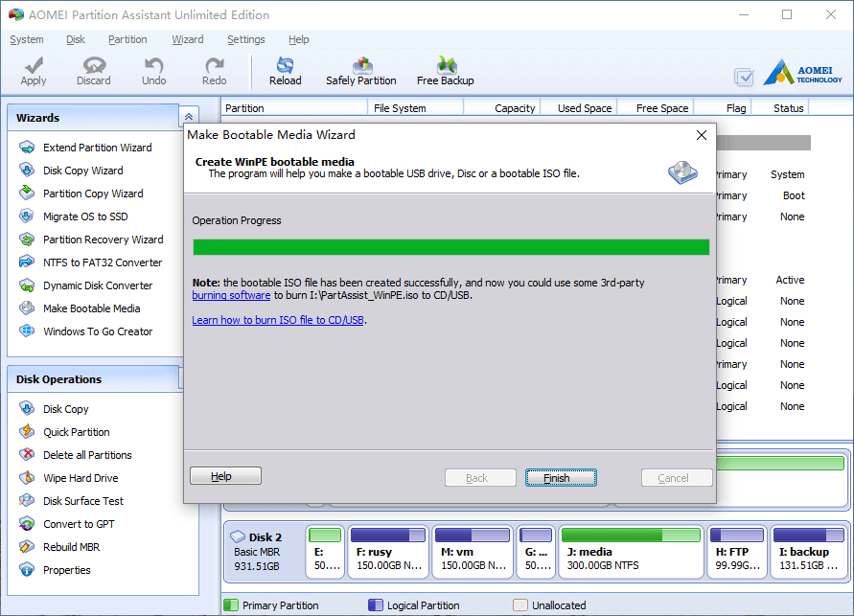Open disk Properties
The height and width of the screenshot is (616, 854).
click(x=67, y=570)
